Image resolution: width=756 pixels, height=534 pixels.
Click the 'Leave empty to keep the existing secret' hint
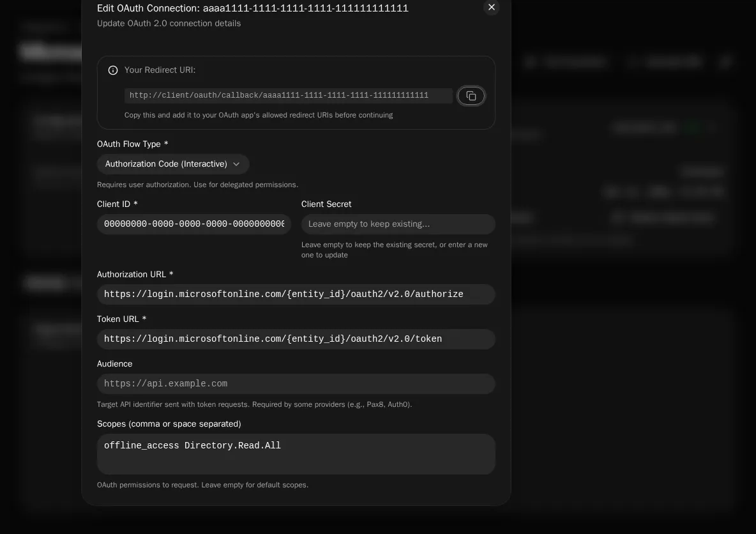tap(395, 250)
